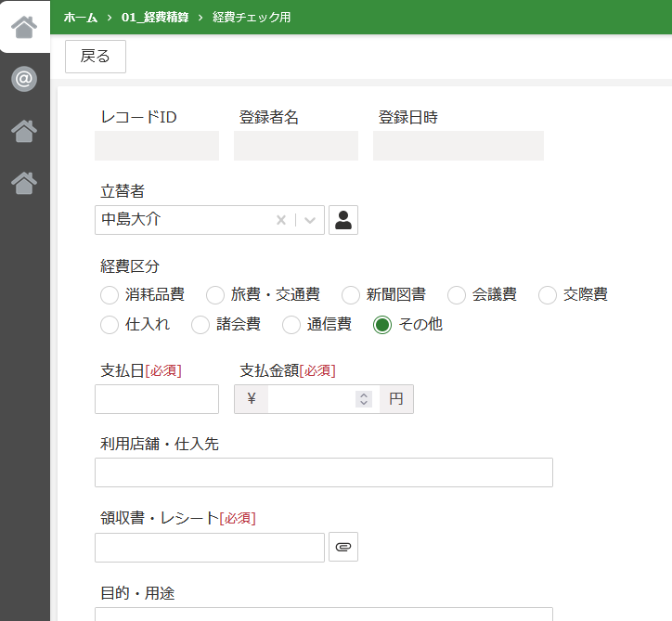Click the person icon next to 立替者

click(x=343, y=220)
